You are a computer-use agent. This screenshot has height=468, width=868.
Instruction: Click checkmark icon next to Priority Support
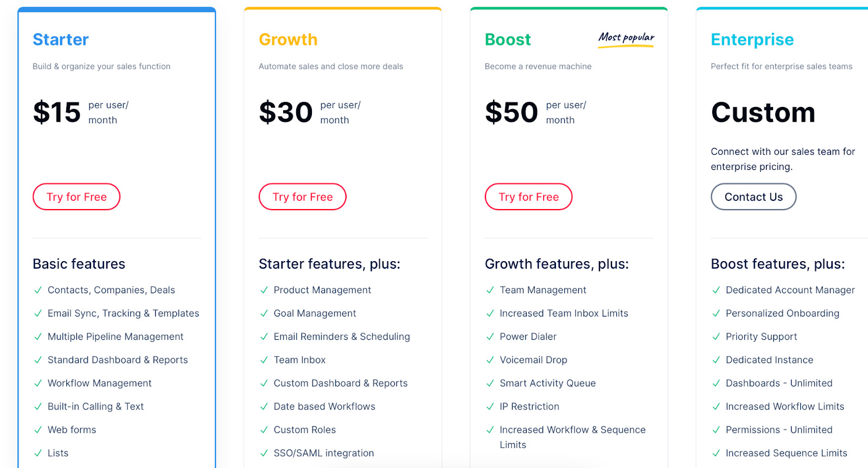pos(716,337)
